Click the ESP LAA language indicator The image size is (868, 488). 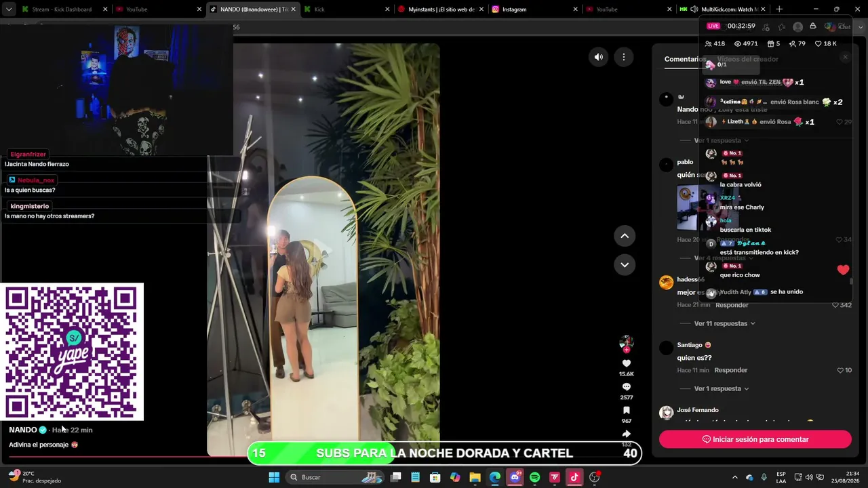[781, 477]
